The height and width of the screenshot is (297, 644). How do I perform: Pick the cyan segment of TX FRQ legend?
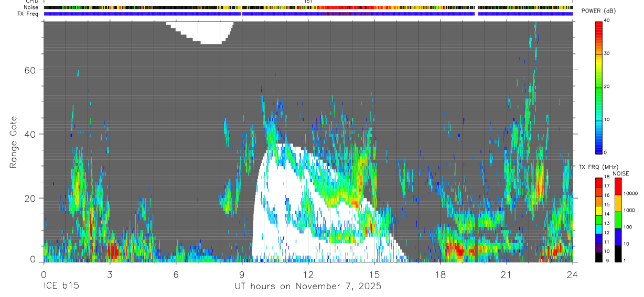[x=599, y=229]
